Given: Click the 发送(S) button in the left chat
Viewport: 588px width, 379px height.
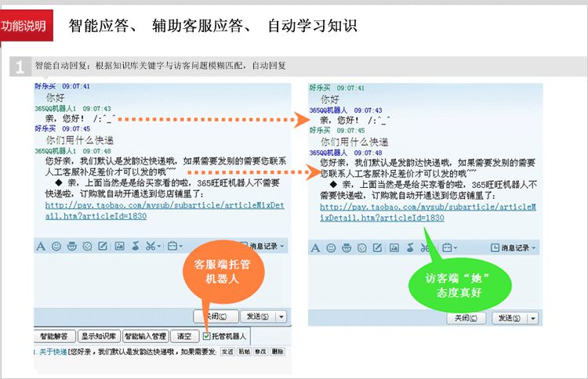Looking at the screenshot, I should pyautogui.click(x=258, y=317).
